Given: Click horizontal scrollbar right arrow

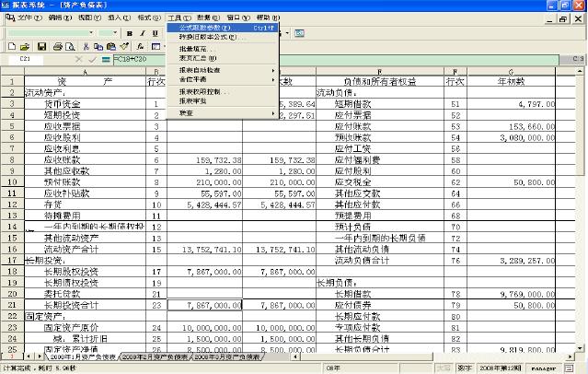Looking at the screenshot, I should tap(570, 356).
